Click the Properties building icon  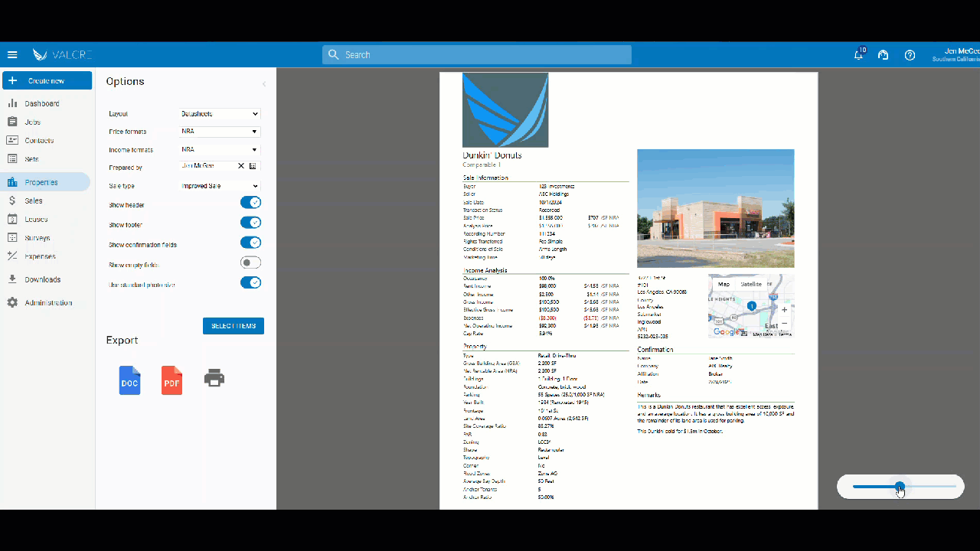point(12,182)
